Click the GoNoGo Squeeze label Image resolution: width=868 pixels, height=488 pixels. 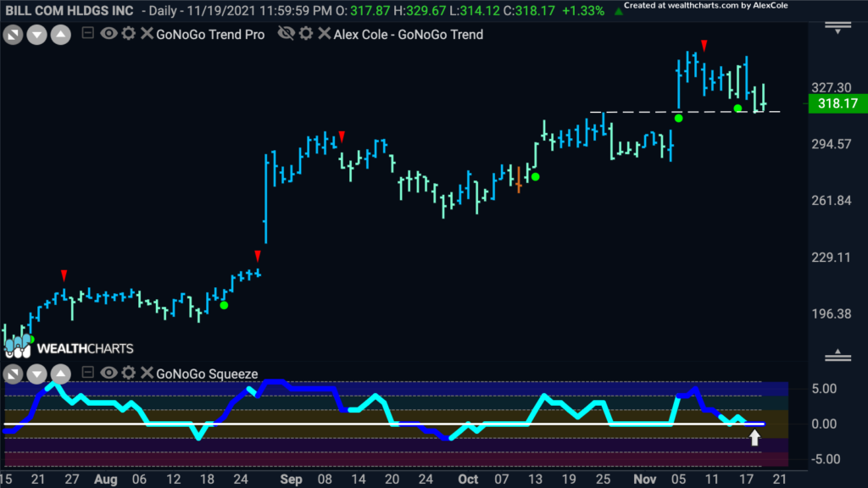(207, 374)
